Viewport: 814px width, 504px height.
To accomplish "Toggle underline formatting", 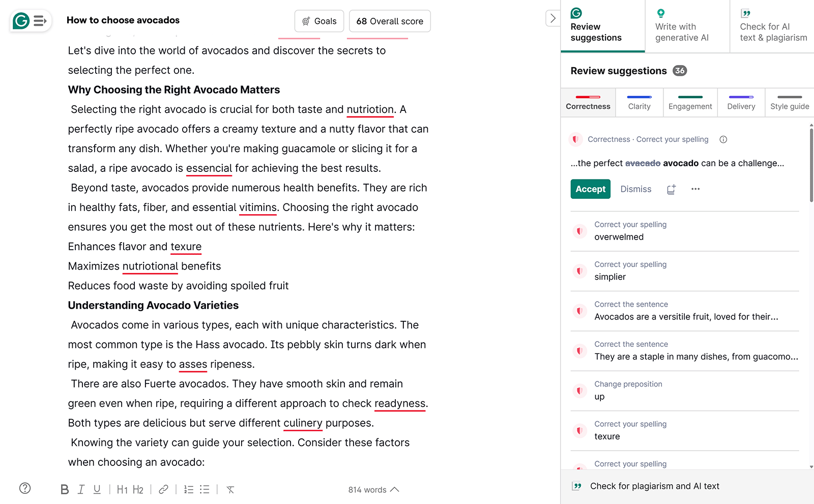I will click(97, 489).
